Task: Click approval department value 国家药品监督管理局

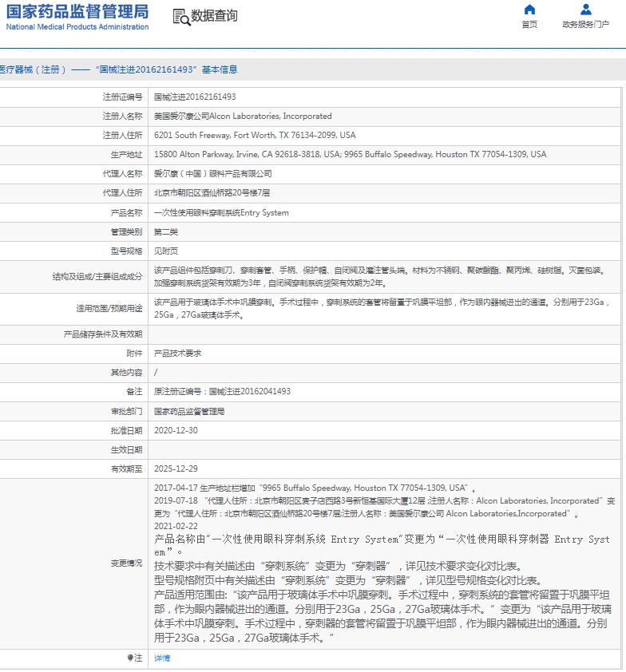Action: 189,412
